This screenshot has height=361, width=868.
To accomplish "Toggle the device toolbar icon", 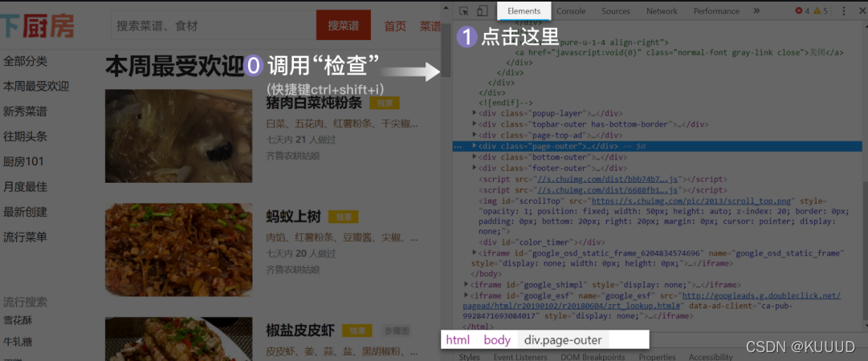I will [482, 11].
